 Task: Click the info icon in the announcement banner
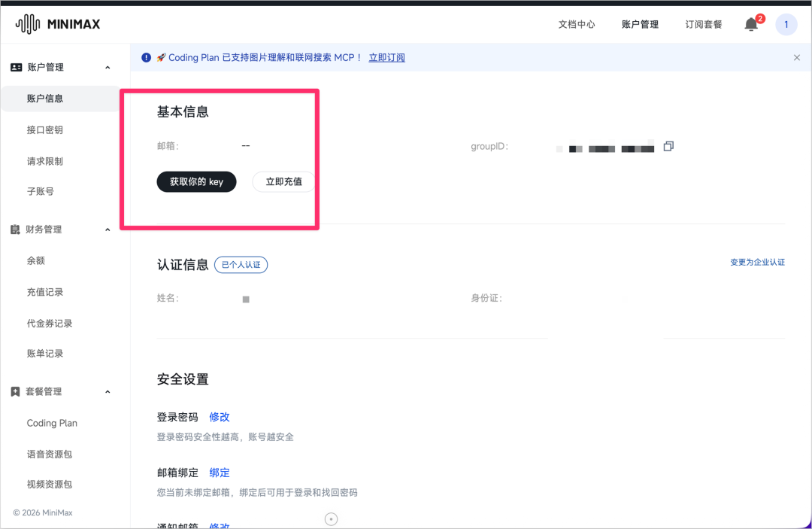(x=146, y=57)
